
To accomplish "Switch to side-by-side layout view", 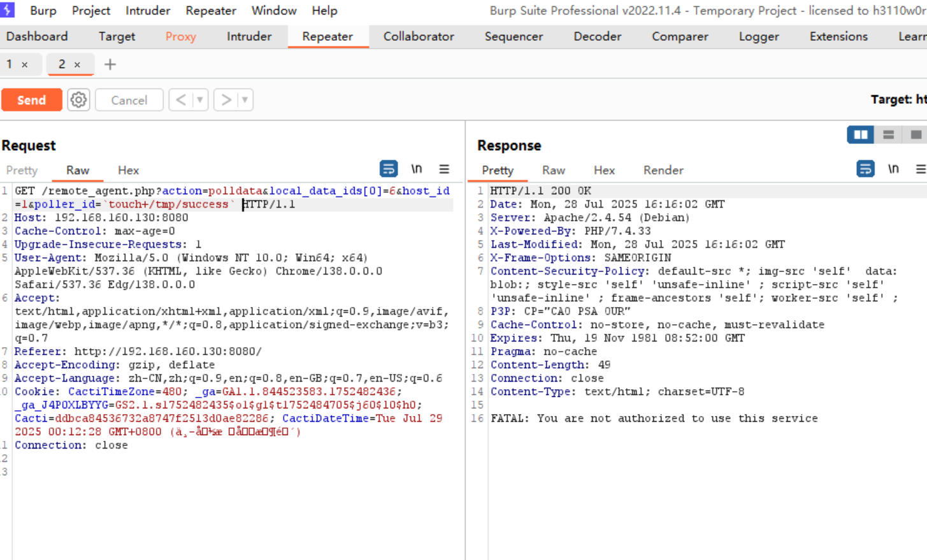I will click(860, 134).
